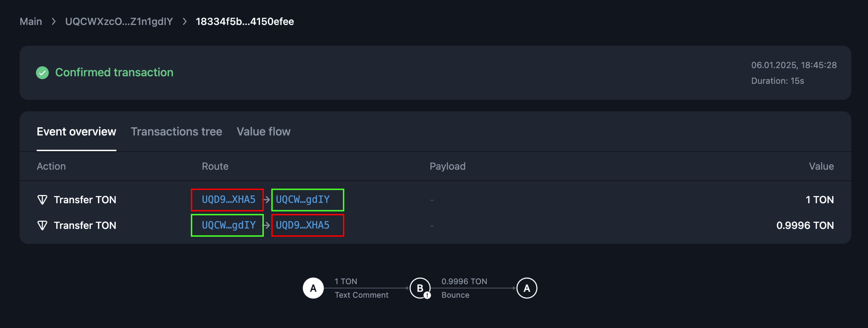The width and height of the screenshot is (868, 328).
Task: Select the Event overview tab
Action: 76,132
